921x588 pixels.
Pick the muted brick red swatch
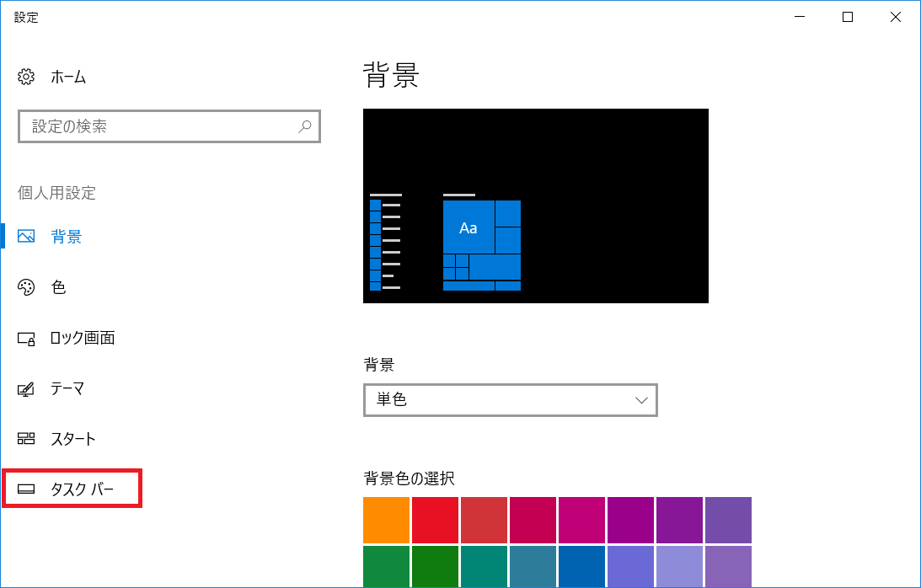(484, 520)
